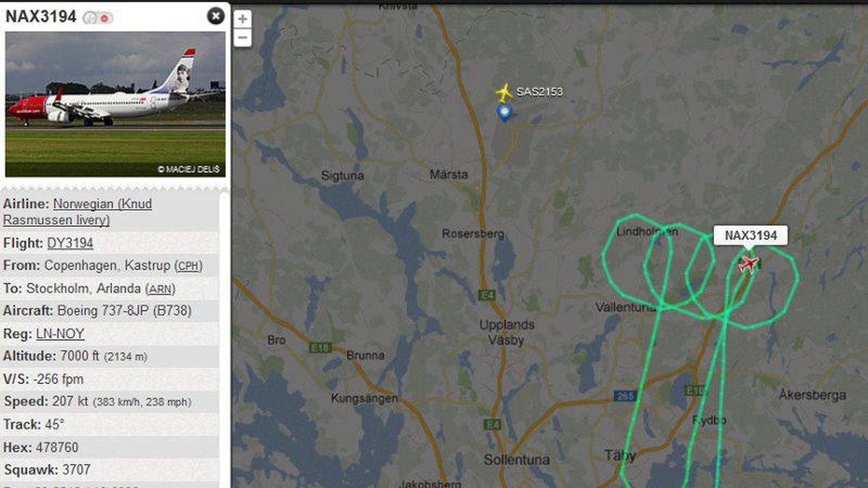The image size is (868, 488).
Task: Click the Sigtuna town label on map
Action: pos(342,175)
